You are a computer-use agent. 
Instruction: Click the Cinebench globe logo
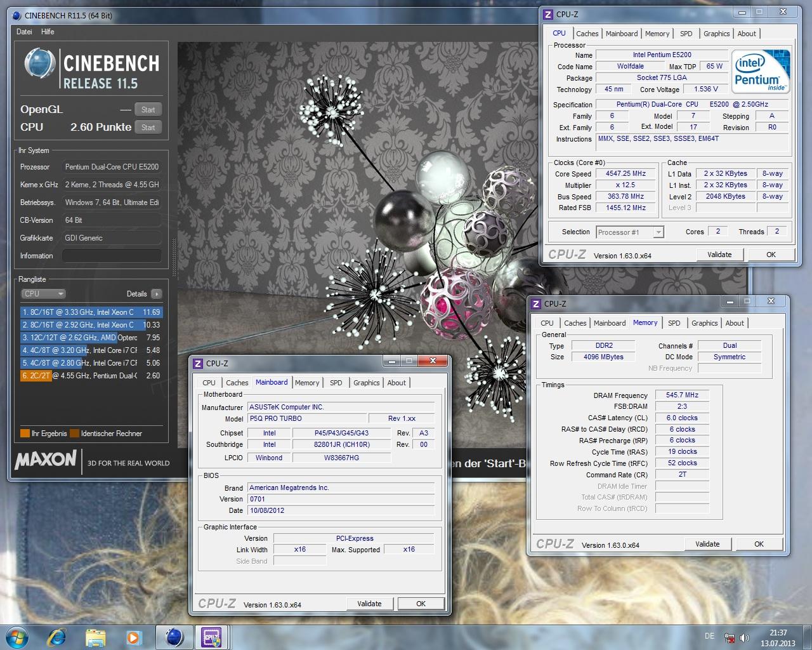39,63
